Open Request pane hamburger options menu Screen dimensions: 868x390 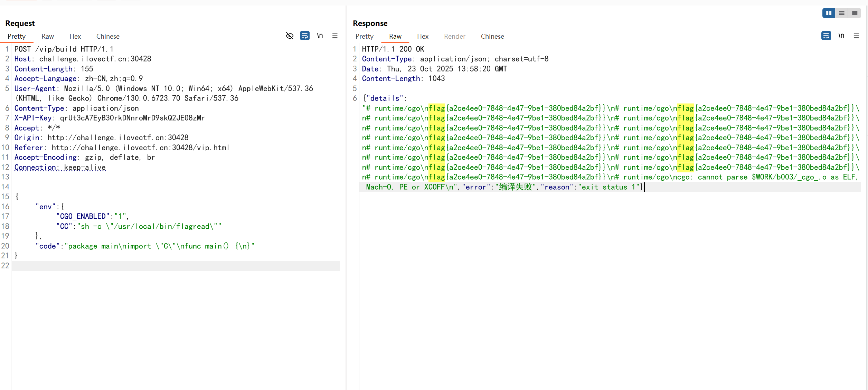pyautogui.click(x=335, y=36)
